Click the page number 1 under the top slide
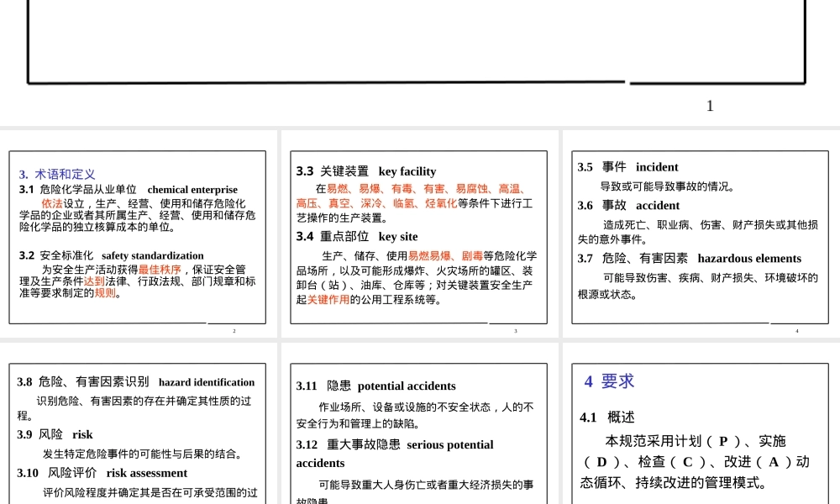This screenshot has height=504, width=840. coord(710,106)
